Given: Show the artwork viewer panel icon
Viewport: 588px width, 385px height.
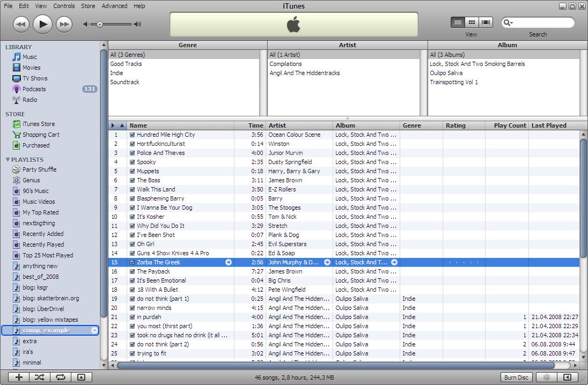Looking at the screenshot, I should pos(82,377).
